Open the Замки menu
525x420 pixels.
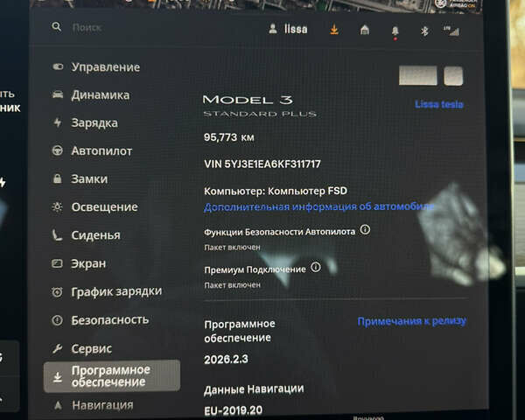coord(80,178)
